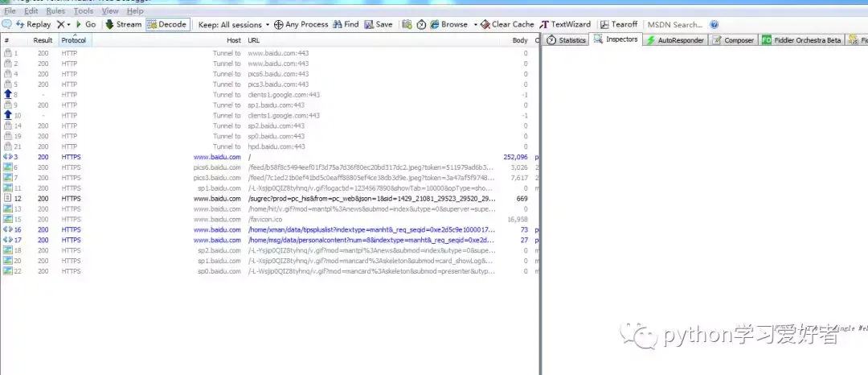
Task: Open the Remove (X) sessions dropdown
Action: (64, 24)
